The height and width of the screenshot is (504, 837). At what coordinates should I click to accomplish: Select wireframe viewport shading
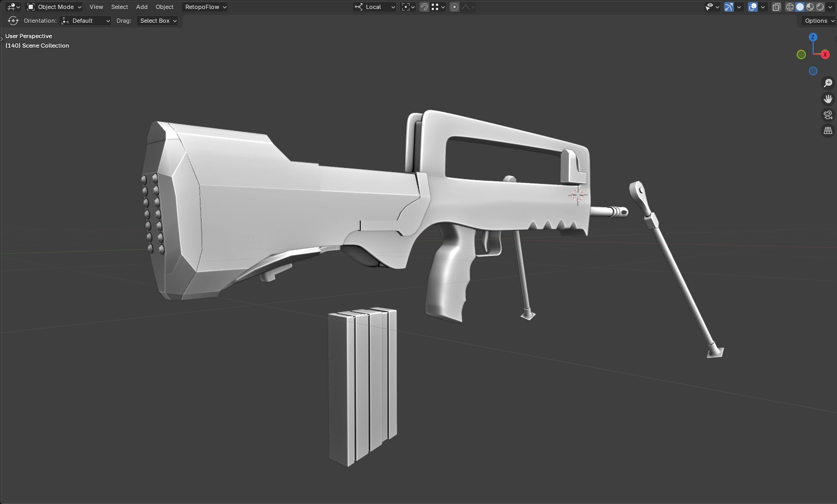(x=789, y=7)
